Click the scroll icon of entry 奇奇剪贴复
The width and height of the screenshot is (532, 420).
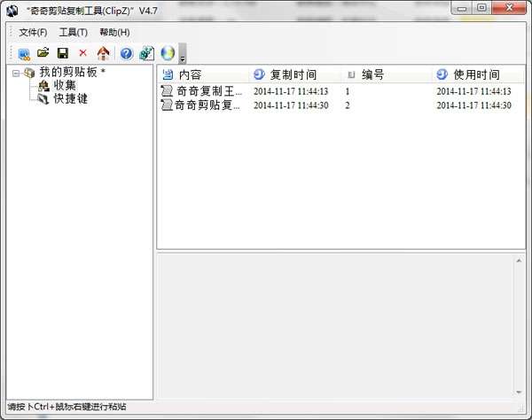click(167, 105)
